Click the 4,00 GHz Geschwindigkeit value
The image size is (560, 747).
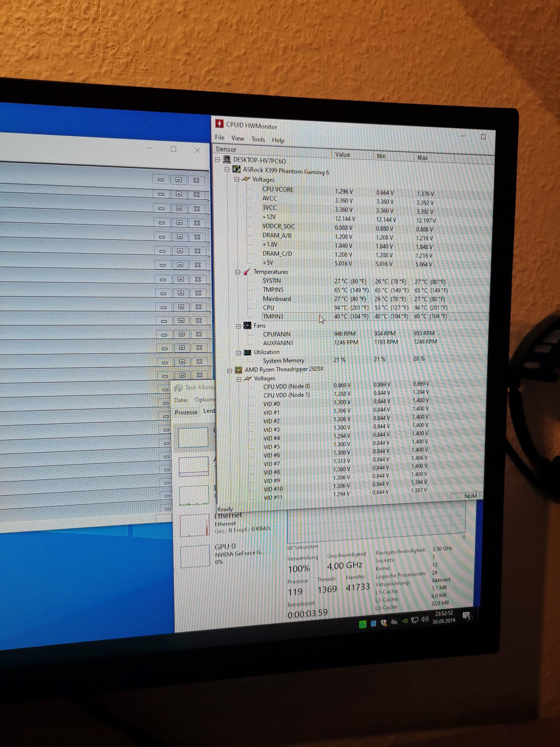[x=345, y=565]
